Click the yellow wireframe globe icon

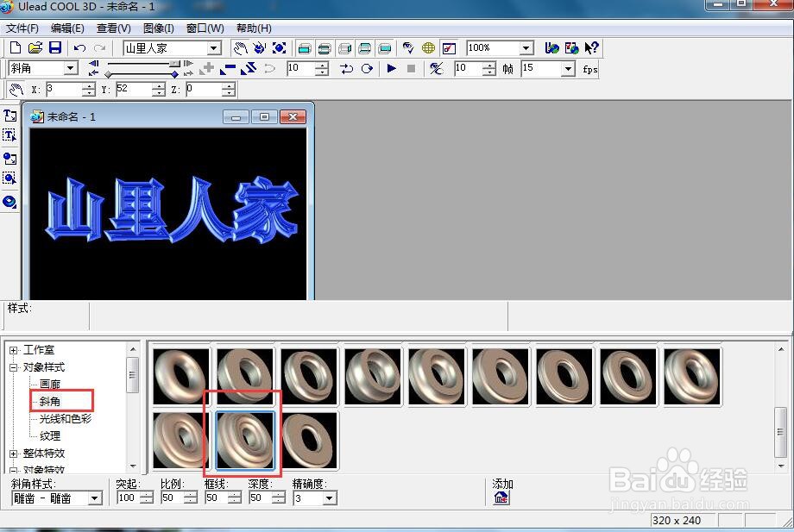pos(428,48)
